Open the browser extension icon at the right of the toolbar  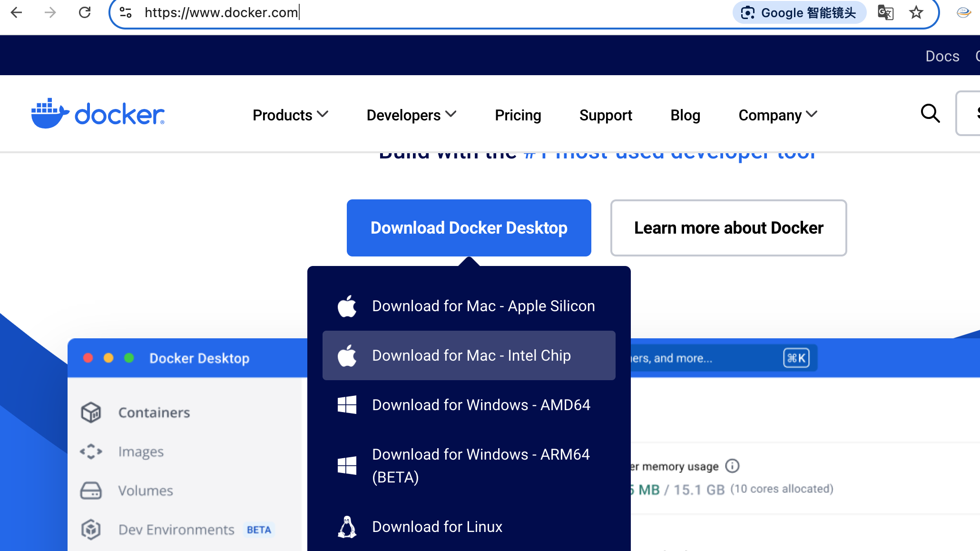click(963, 13)
